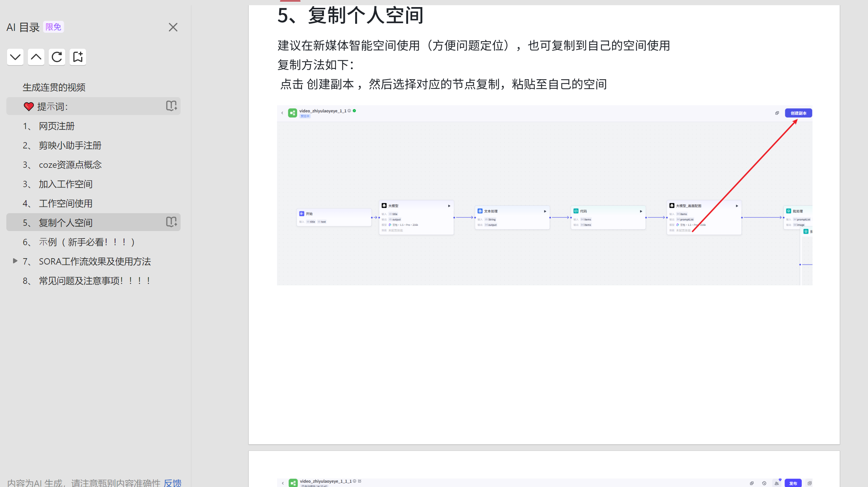Close the AI 目录 panel
Screen dimensions: 868x487
click(173, 27)
